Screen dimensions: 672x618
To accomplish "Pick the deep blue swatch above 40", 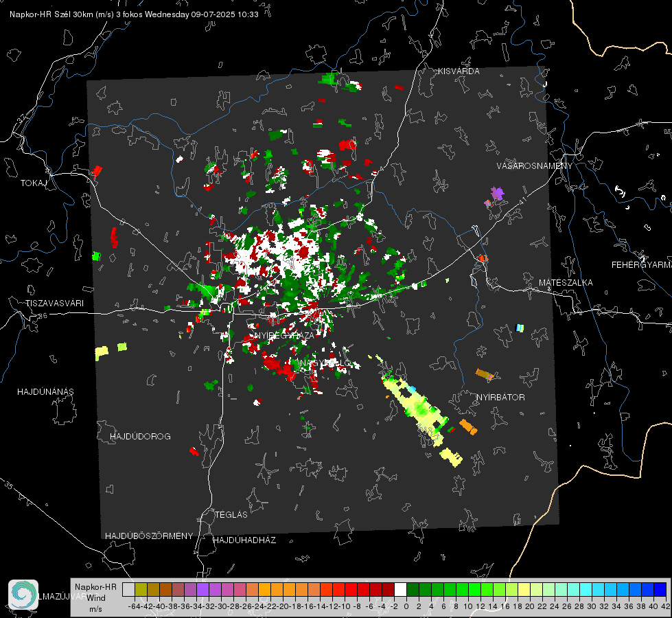I will coord(660,590).
